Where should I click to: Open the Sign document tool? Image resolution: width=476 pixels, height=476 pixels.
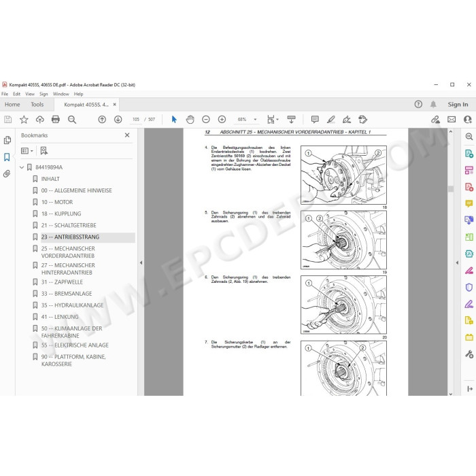(347, 119)
